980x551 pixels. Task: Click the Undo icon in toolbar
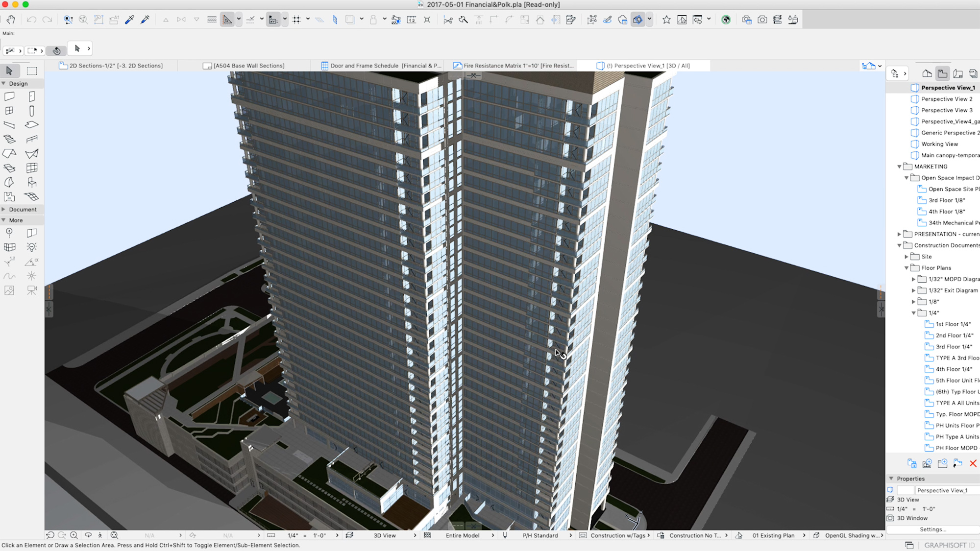tap(31, 20)
